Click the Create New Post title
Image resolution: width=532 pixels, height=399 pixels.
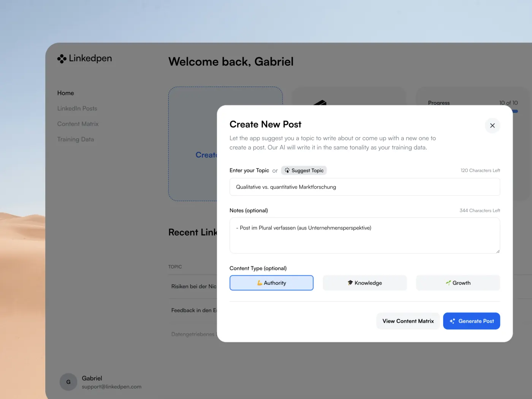point(265,125)
